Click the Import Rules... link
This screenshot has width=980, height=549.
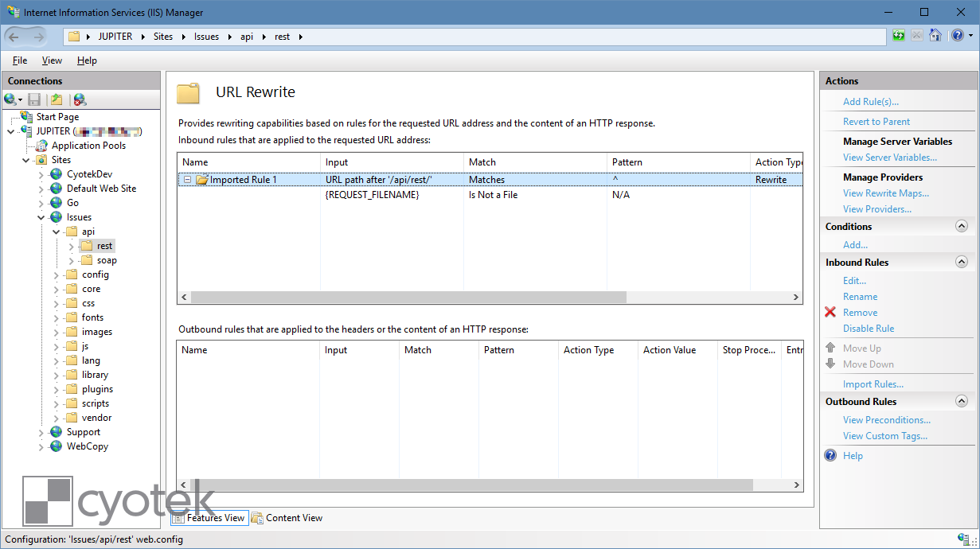coord(873,384)
